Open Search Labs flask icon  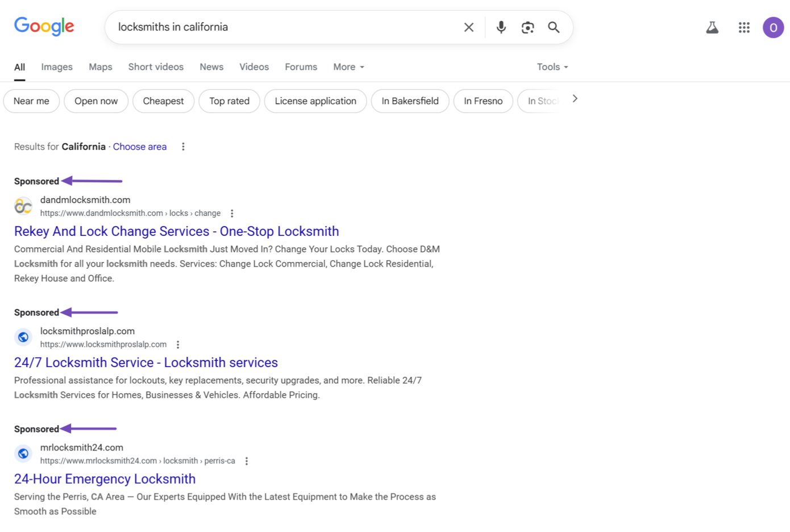pyautogui.click(x=712, y=27)
